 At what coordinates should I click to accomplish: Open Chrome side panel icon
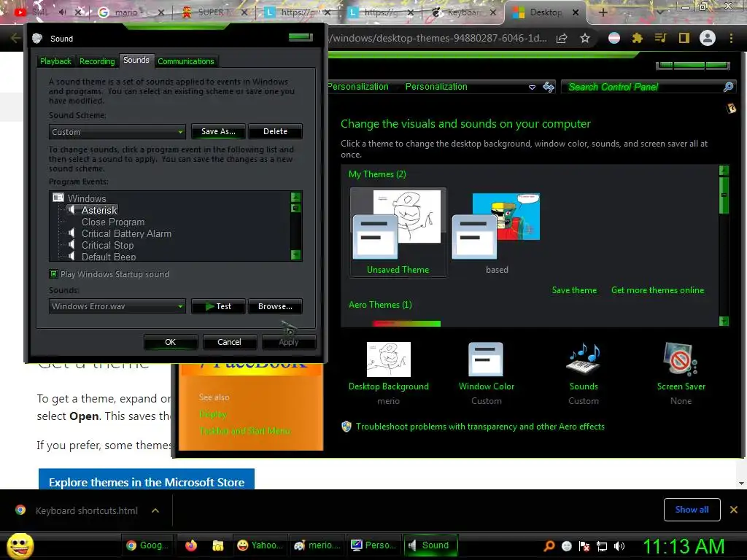click(684, 38)
